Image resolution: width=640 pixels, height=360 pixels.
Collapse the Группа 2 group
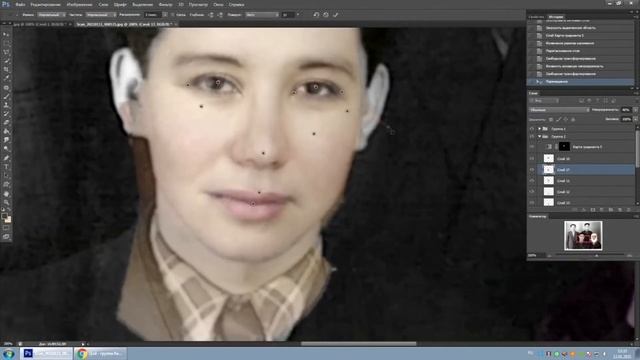[539, 136]
